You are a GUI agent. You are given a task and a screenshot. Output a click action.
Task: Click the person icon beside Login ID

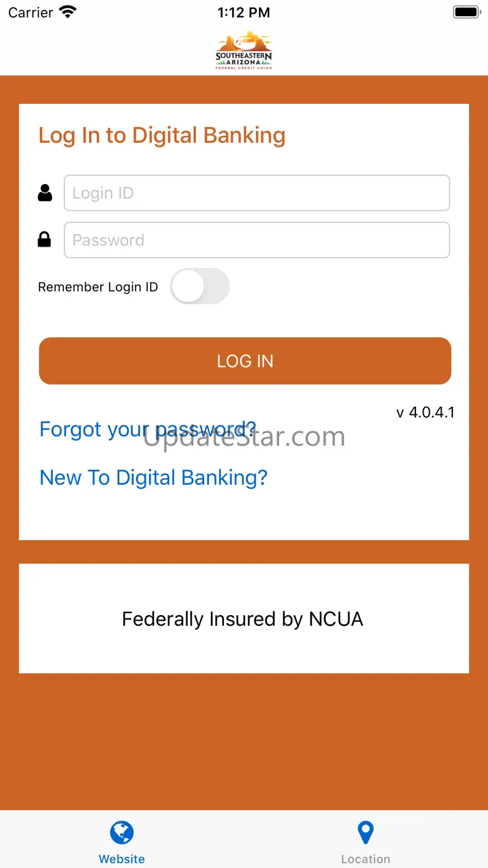coord(45,193)
